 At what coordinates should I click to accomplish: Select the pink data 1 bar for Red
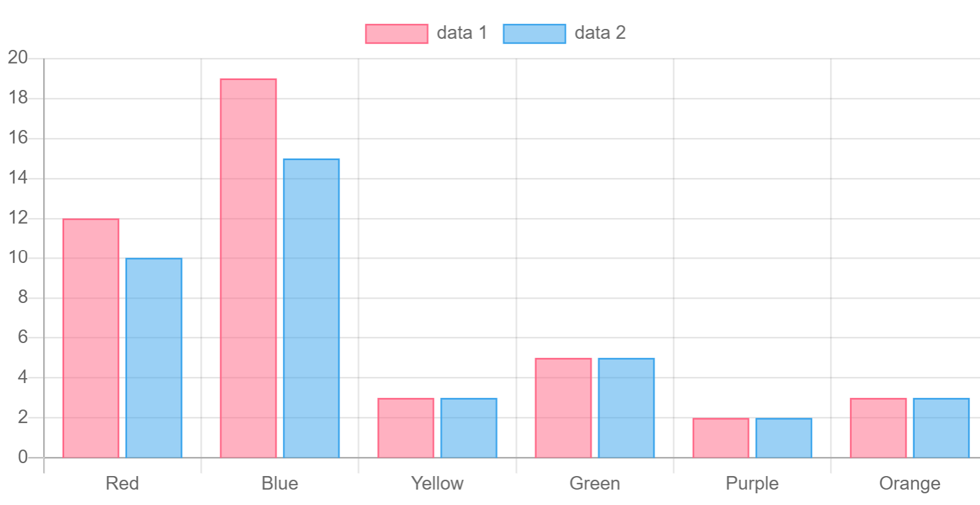(x=91, y=338)
